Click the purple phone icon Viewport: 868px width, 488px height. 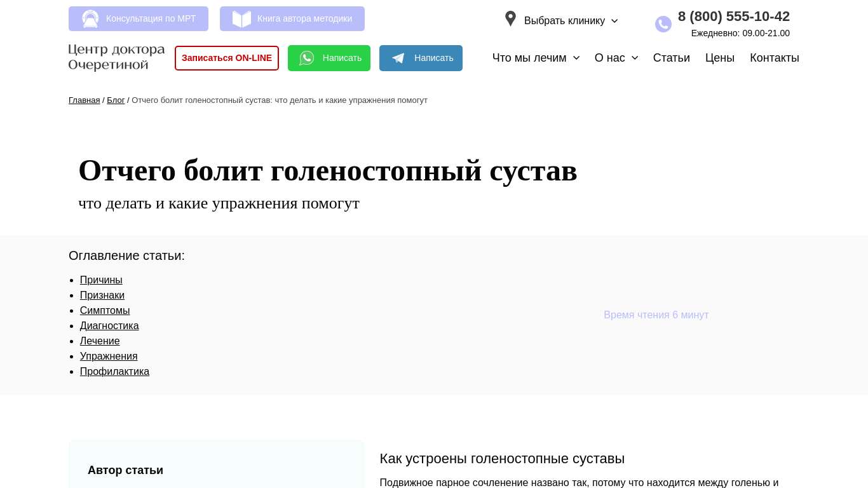663,24
